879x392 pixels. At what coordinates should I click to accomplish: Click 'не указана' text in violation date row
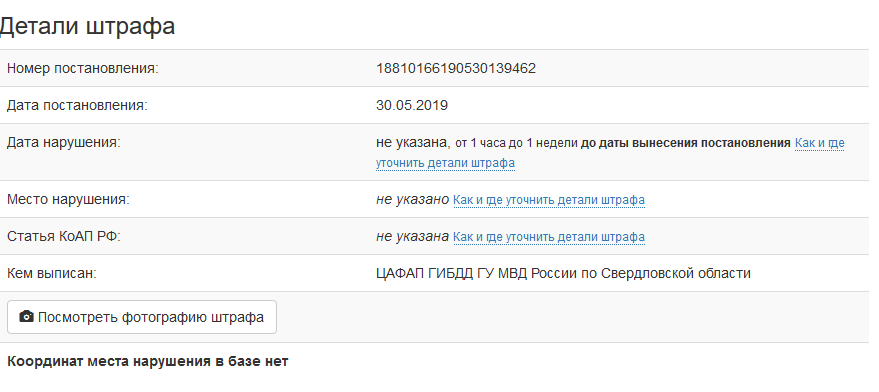tap(413, 142)
